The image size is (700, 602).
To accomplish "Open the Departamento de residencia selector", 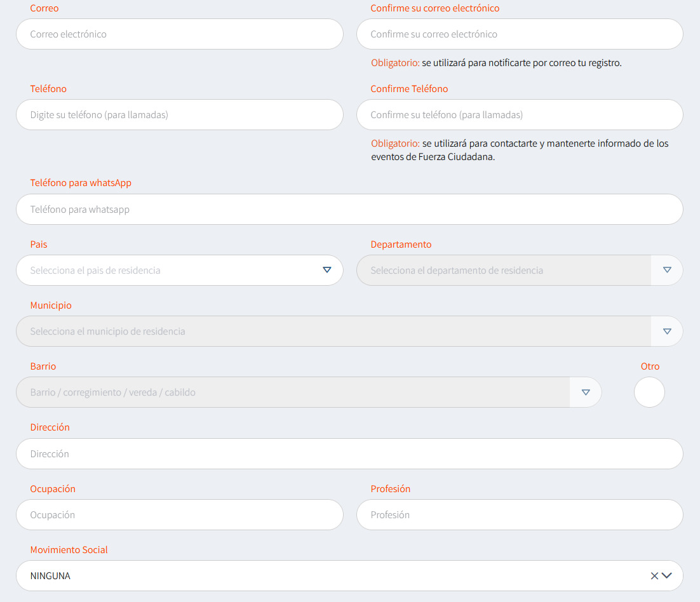I will [502, 270].
